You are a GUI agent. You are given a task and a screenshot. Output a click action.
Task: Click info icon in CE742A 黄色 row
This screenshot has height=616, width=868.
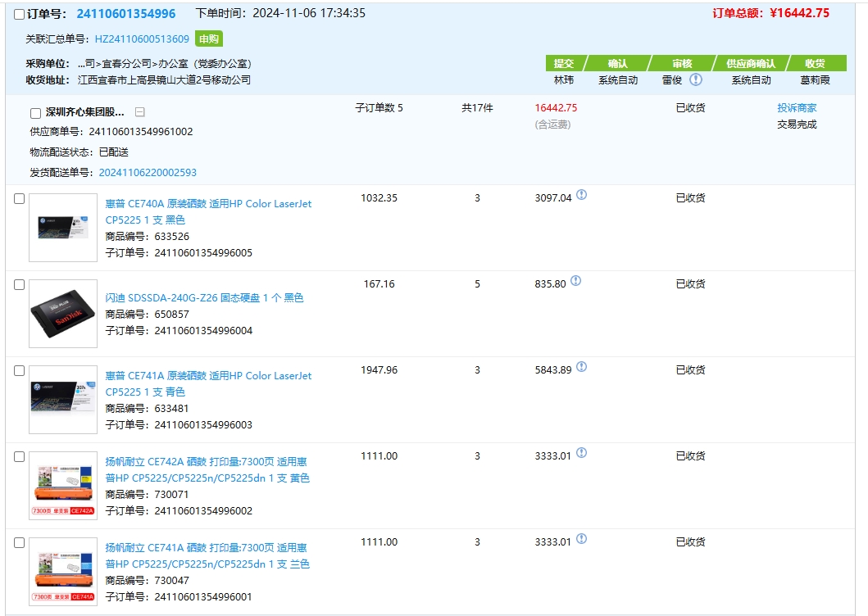tap(581, 453)
